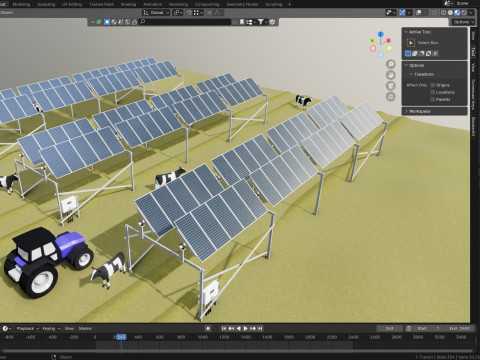Toggle the camera view button
This screenshot has width=480, height=360.
(x=391, y=86)
